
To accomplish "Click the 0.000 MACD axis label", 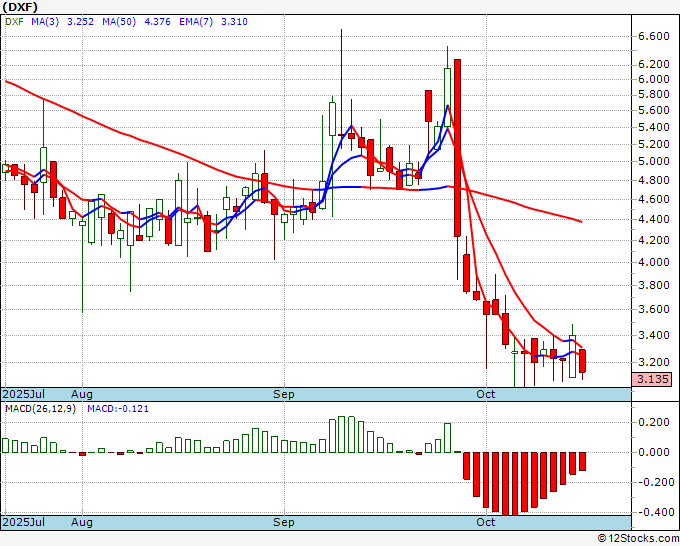I will pyautogui.click(x=654, y=452).
